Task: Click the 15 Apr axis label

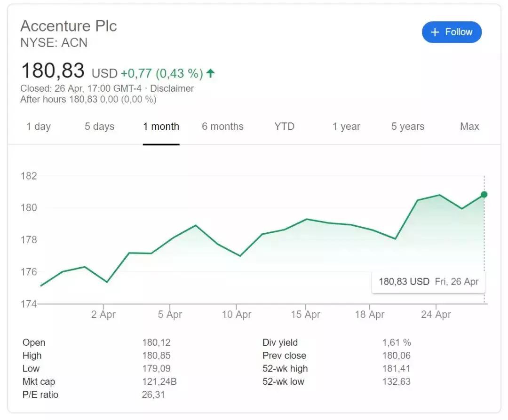Action: point(306,315)
